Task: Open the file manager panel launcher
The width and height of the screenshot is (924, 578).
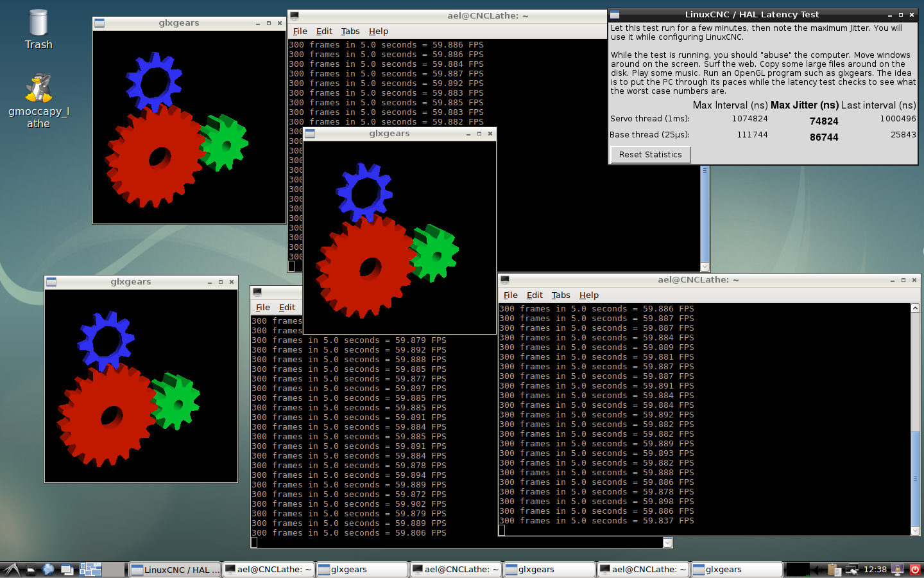Action: pos(30,570)
